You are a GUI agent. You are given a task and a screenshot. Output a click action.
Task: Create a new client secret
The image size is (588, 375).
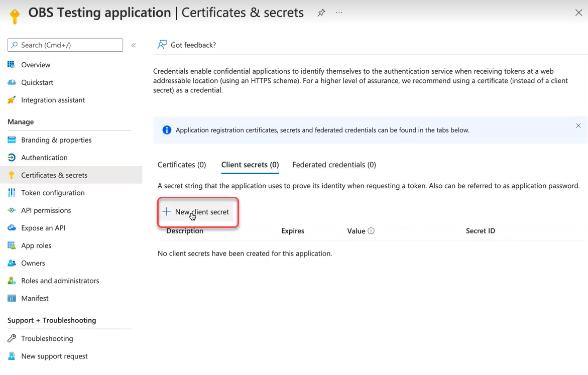coord(197,212)
